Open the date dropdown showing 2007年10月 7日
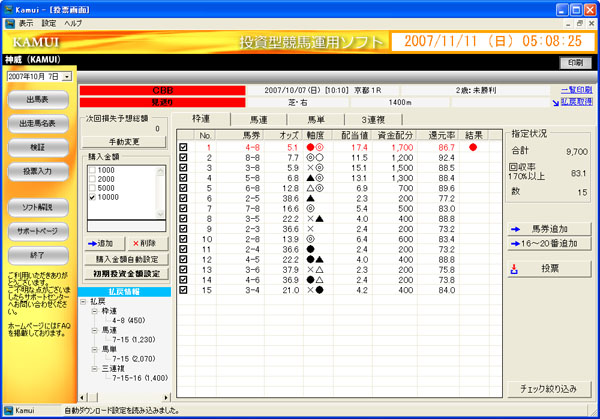The height and width of the screenshot is (419, 600). tap(67, 75)
